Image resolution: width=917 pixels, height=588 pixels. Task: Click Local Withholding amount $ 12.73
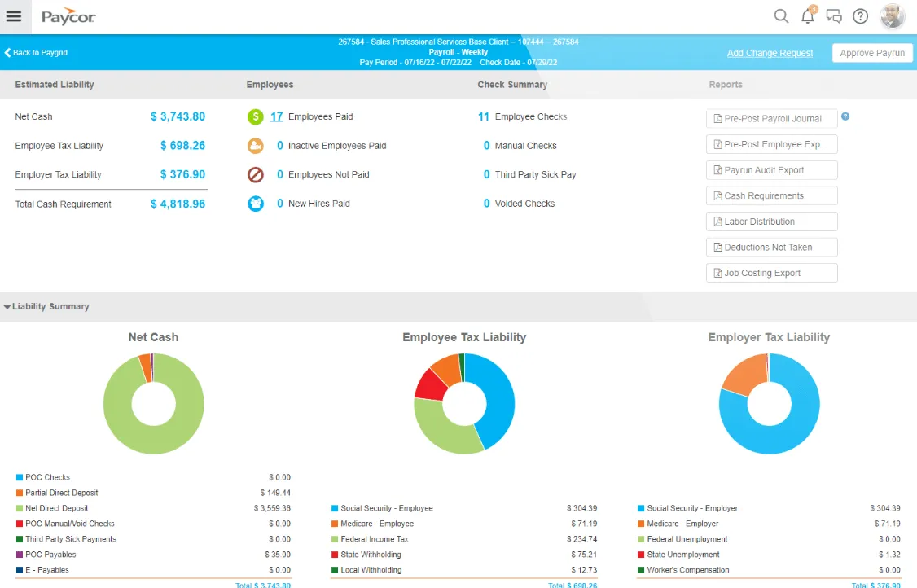pos(584,570)
